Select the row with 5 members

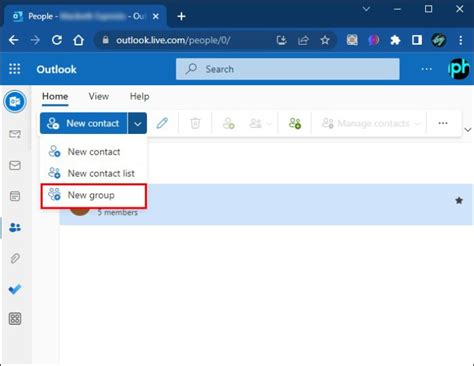(266, 204)
